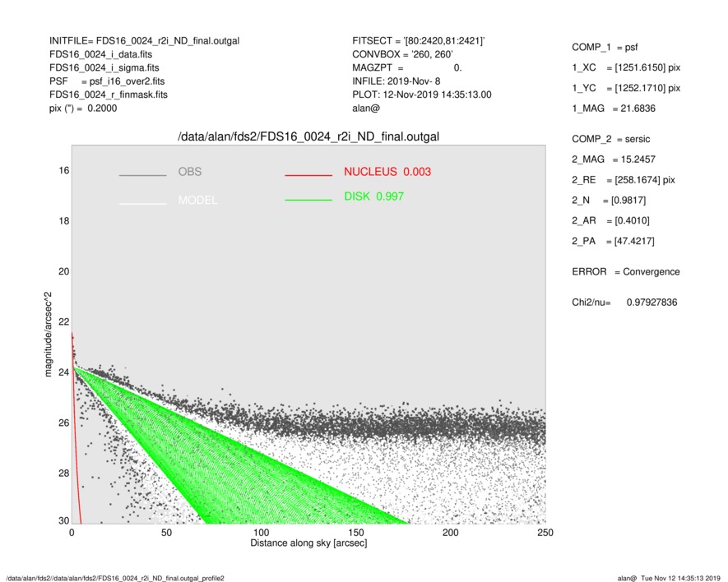The image size is (728, 582).
Task: Click the 2_RE = [258.1674] pix value
Action: click(623, 180)
